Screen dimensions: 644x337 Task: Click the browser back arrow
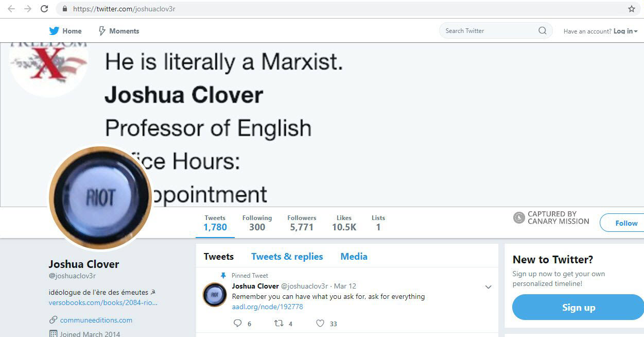pyautogui.click(x=11, y=9)
